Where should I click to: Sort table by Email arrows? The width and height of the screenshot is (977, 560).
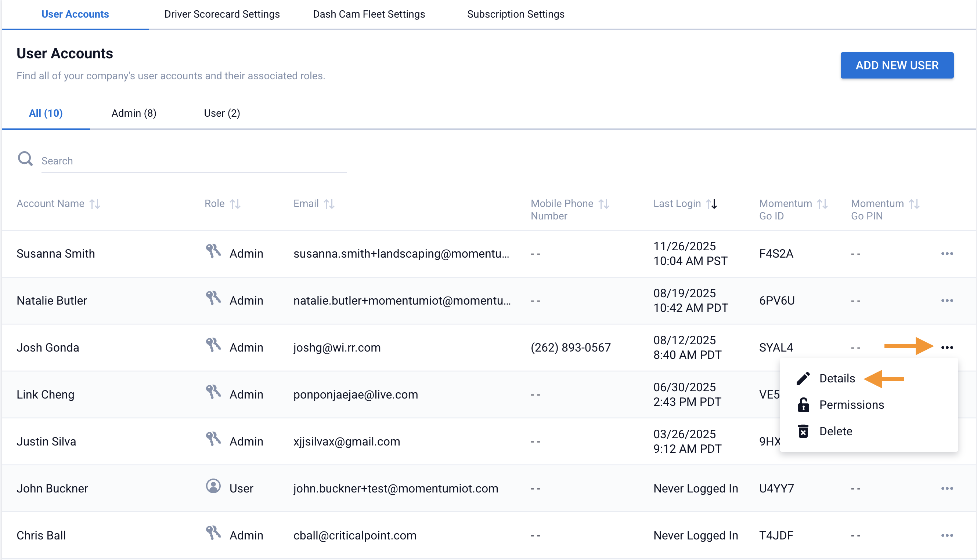(329, 204)
